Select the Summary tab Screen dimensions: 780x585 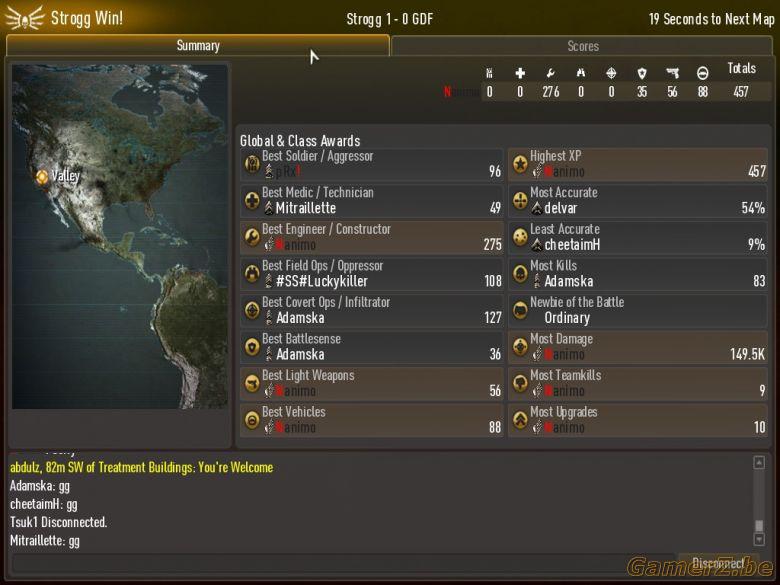[x=197, y=46]
